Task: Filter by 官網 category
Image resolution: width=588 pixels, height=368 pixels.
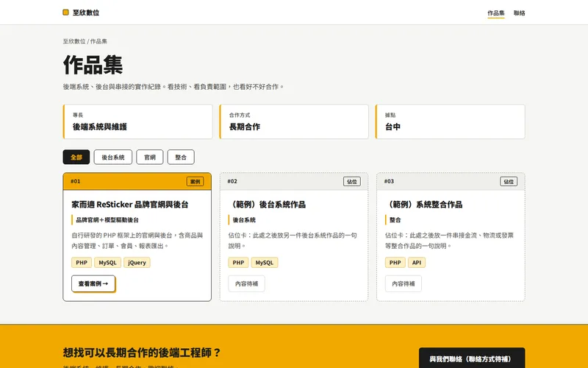Action: pyautogui.click(x=150, y=157)
